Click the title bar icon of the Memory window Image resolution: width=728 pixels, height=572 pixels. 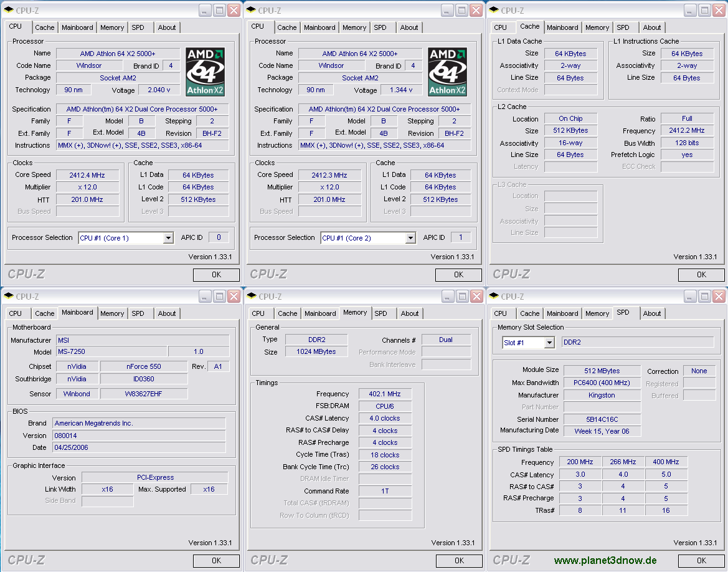(252, 296)
